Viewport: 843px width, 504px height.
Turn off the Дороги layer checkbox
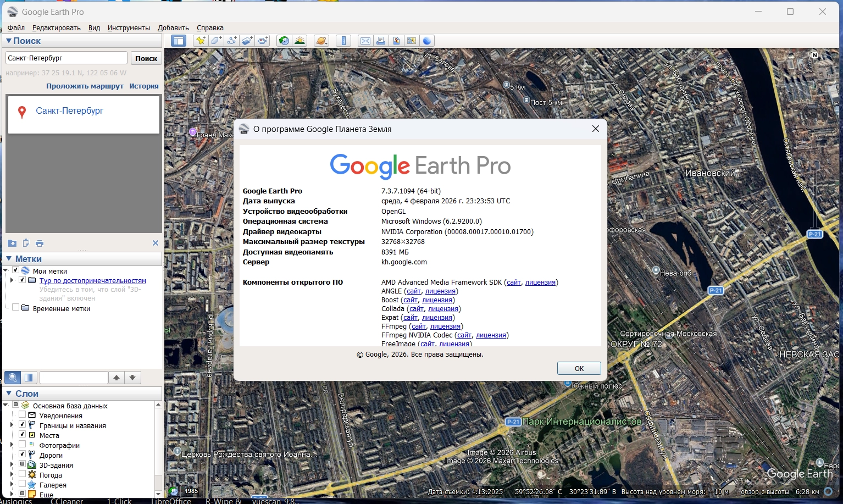[22, 455]
